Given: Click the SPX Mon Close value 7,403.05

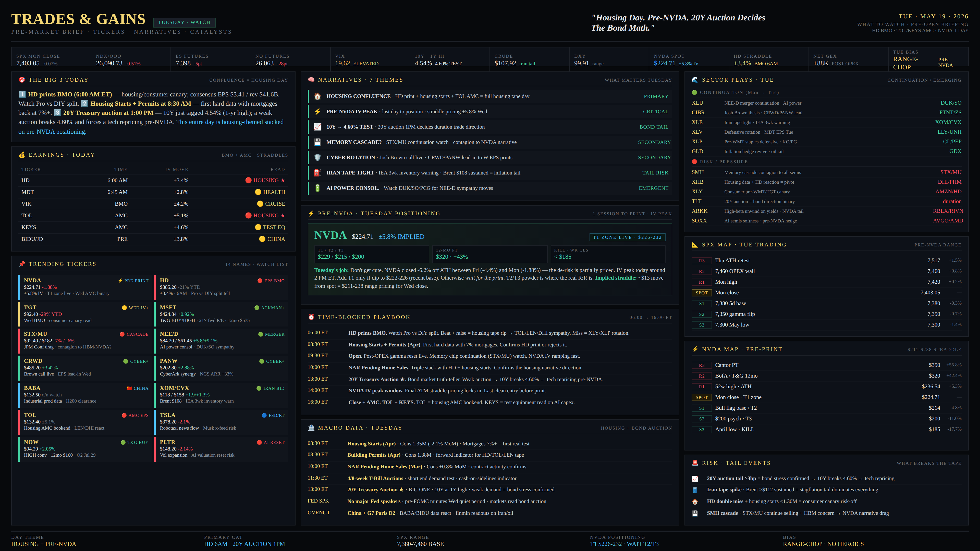Looking at the screenshot, I should 28,63.
